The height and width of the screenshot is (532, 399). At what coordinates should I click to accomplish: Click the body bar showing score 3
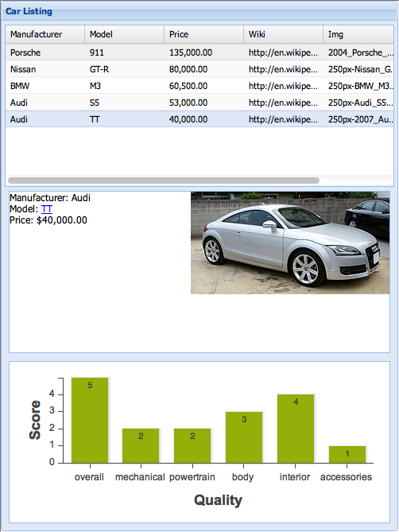pos(244,437)
